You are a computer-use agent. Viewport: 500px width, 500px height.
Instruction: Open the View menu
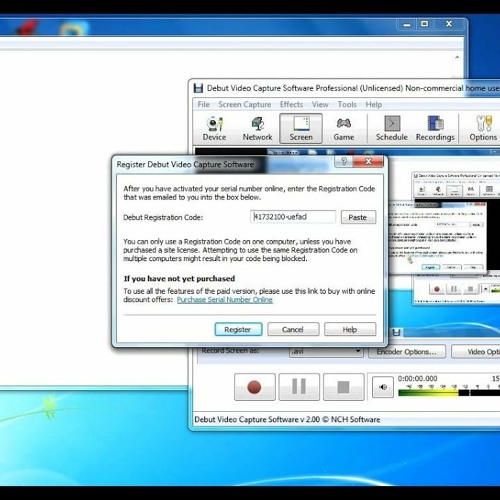pos(320,105)
